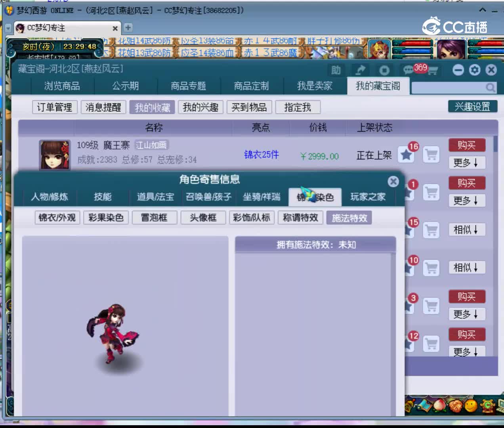Screen dimensions: 504x428
Task: Open the 玩家之家 tab
Action: [368, 197]
